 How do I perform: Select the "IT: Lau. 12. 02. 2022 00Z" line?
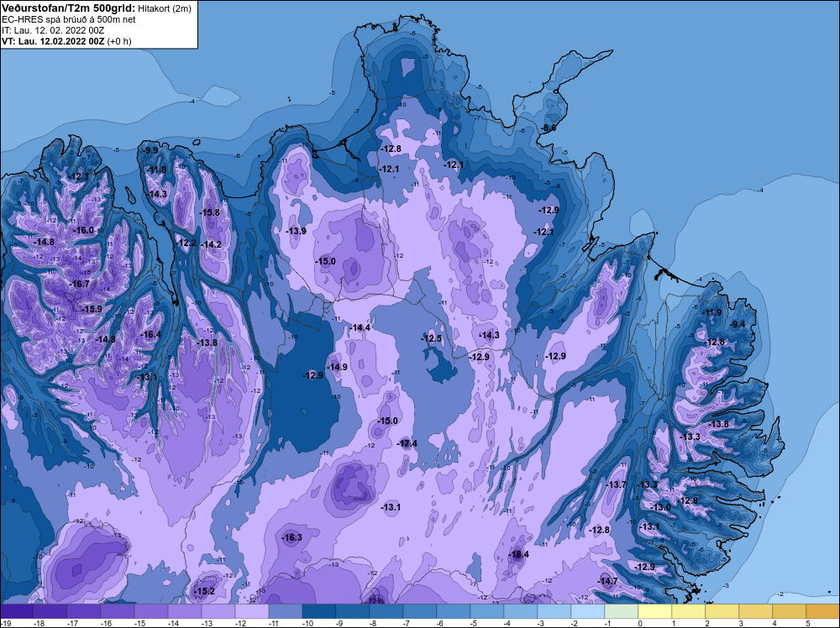tap(53, 30)
